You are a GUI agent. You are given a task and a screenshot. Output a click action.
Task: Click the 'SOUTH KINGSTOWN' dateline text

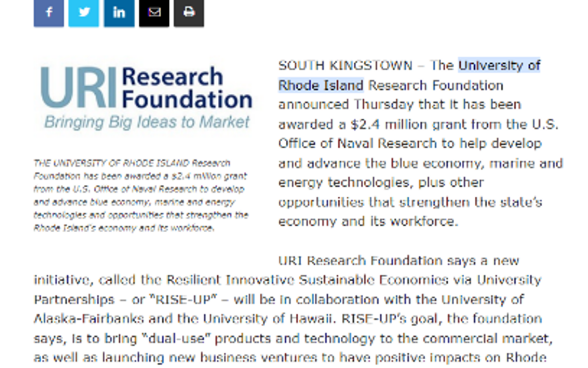(x=345, y=66)
